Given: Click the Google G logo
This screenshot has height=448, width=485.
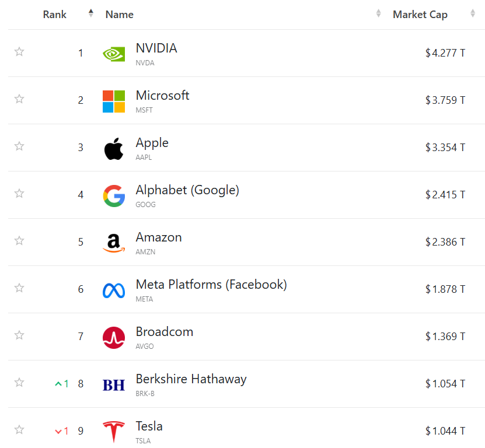Looking at the screenshot, I should [x=114, y=196].
